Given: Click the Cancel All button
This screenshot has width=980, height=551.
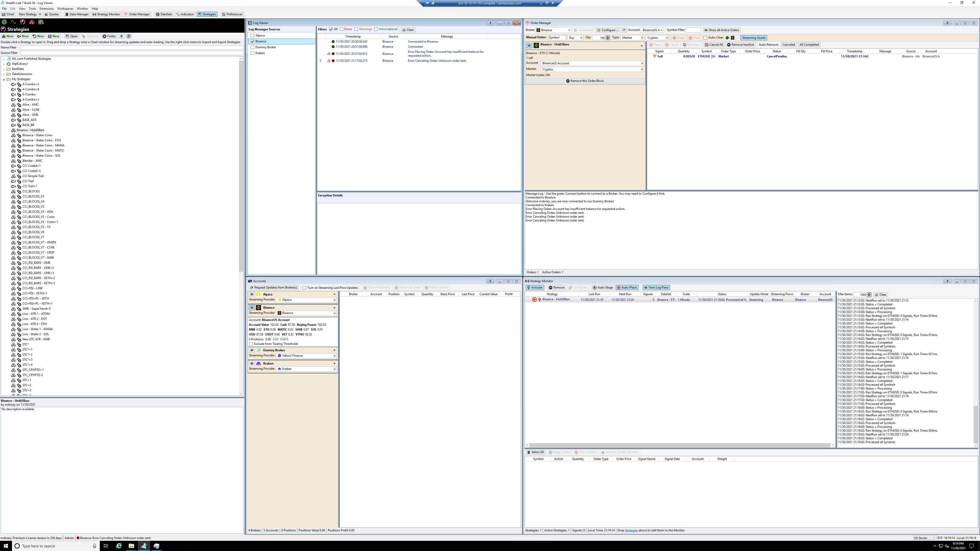Looking at the screenshot, I should 714,44.
